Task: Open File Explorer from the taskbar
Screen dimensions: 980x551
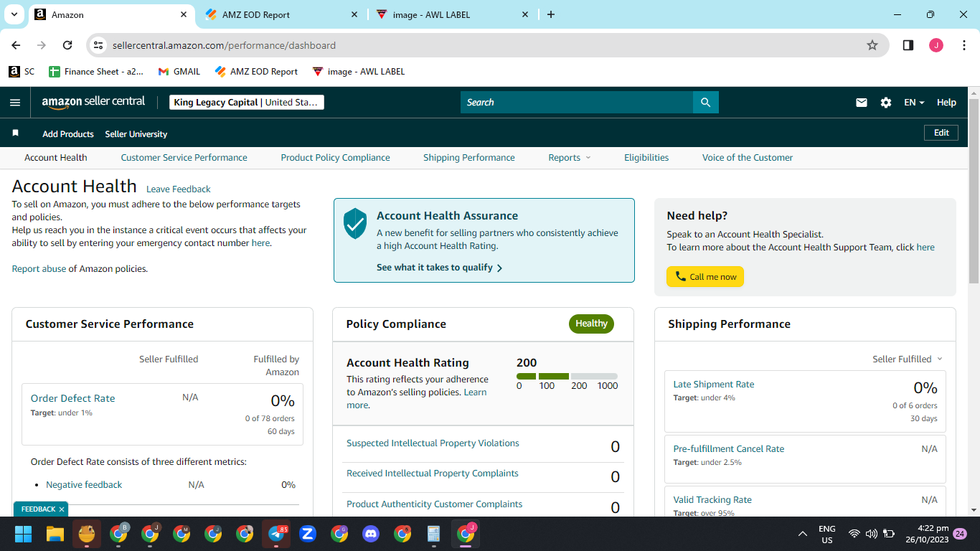Action: click(x=55, y=534)
